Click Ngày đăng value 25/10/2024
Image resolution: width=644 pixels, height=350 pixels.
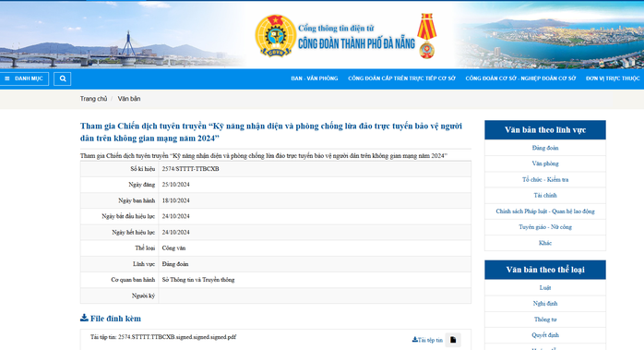[x=176, y=185]
